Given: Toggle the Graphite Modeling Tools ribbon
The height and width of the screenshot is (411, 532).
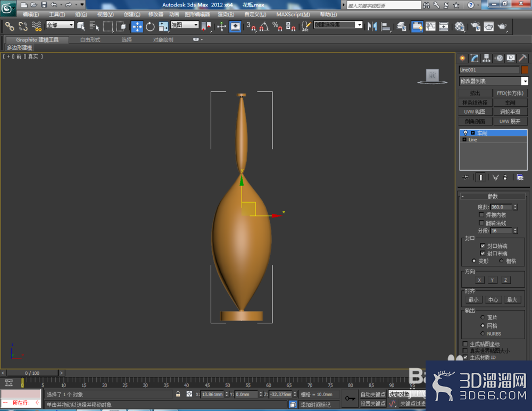Looking at the screenshot, I should pyautogui.click(x=417, y=27).
